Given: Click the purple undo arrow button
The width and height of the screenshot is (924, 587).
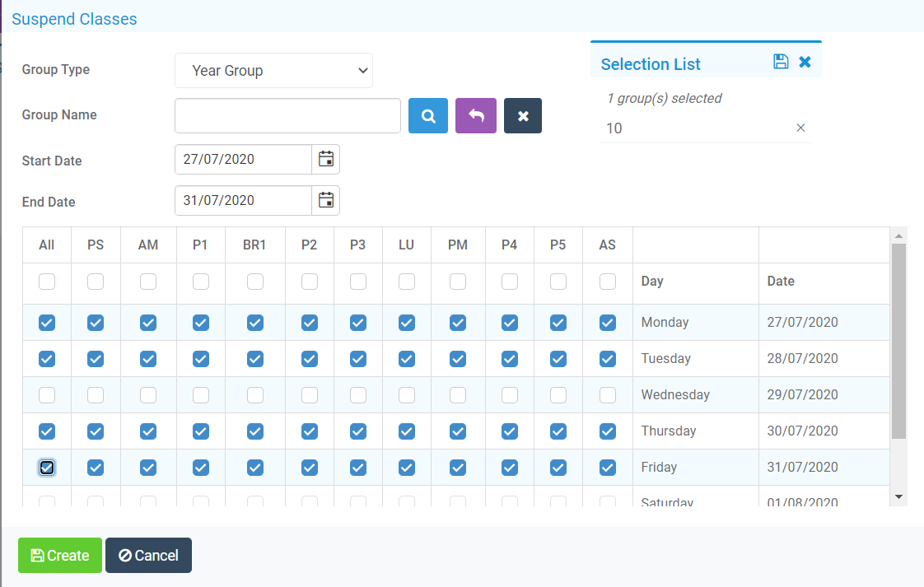Looking at the screenshot, I should (x=476, y=116).
